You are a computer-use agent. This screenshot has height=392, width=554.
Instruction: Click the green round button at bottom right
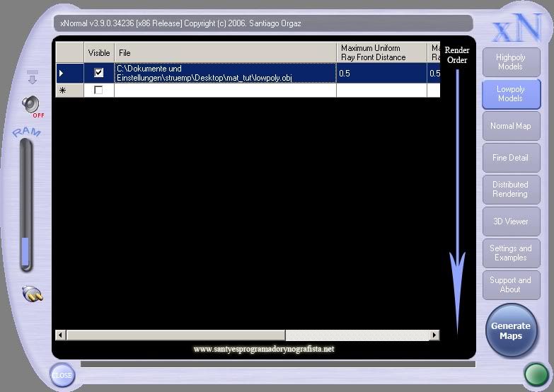pos(536,375)
